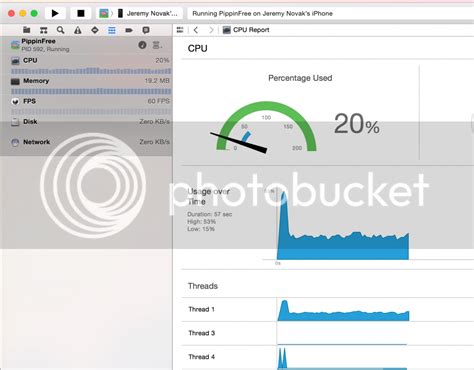The image size is (474, 370).
Task: Click CPU Report in the jump bar
Action: point(251,30)
